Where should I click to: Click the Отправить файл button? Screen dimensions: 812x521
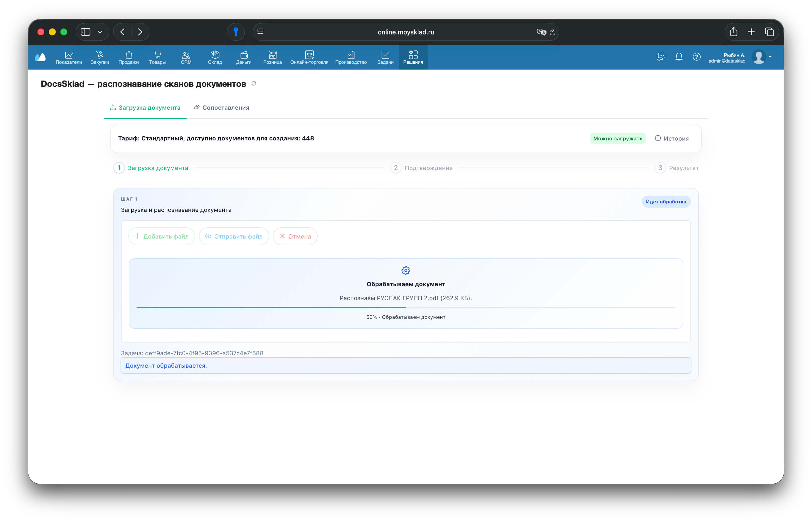[x=234, y=236]
